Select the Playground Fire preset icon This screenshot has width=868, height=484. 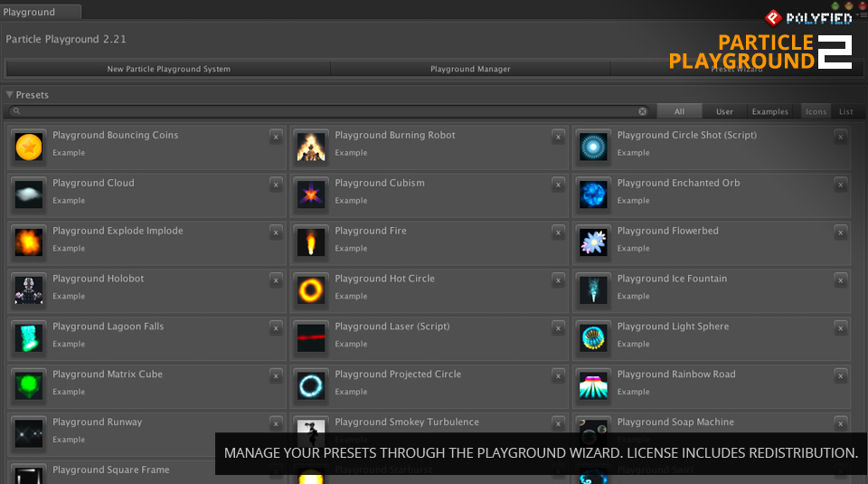[311, 242]
